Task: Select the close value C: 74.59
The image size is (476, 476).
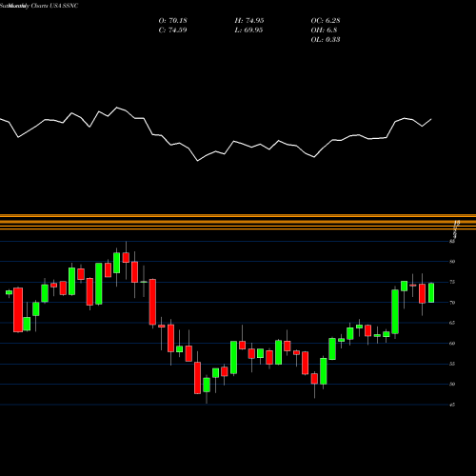Action: [172, 30]
